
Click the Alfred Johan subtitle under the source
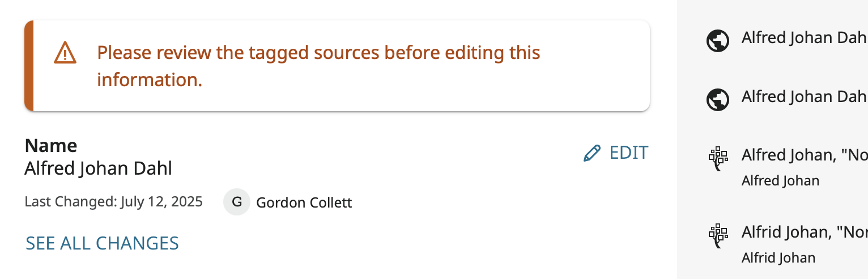click(x=780, y=181)
